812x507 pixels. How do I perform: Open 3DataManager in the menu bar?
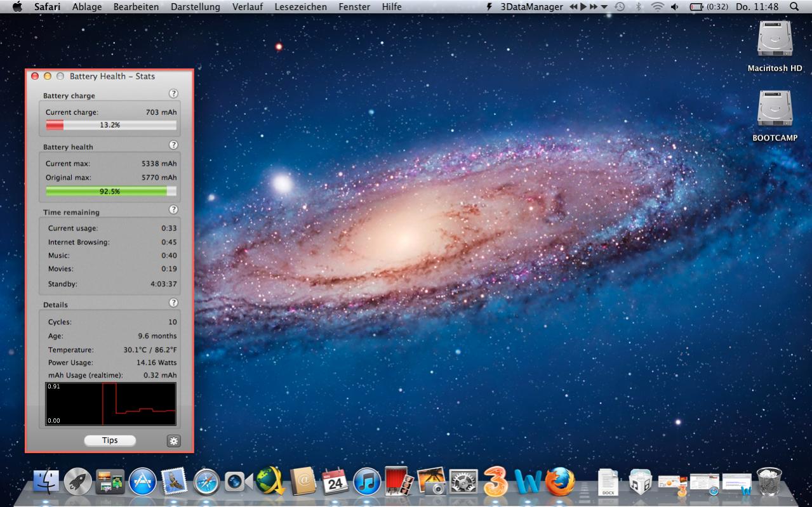(x=531, y=7)
